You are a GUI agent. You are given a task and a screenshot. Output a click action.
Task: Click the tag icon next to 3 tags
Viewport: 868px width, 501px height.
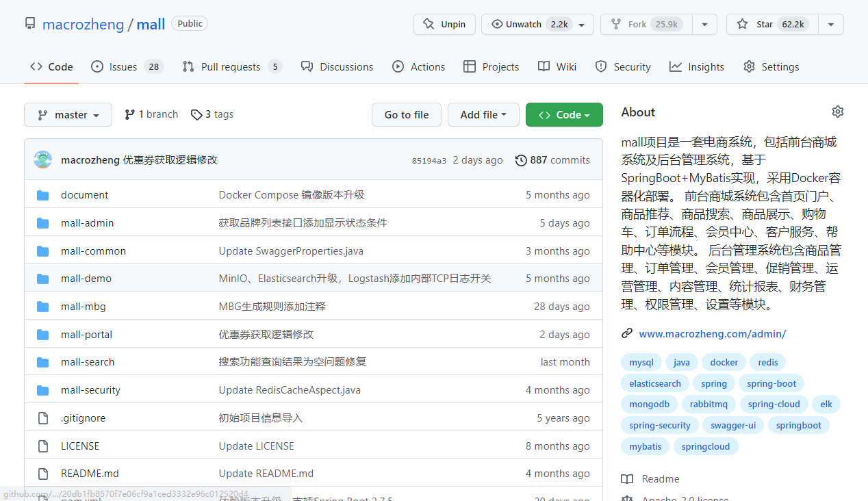pyautogui.click(x=196, y=114)
